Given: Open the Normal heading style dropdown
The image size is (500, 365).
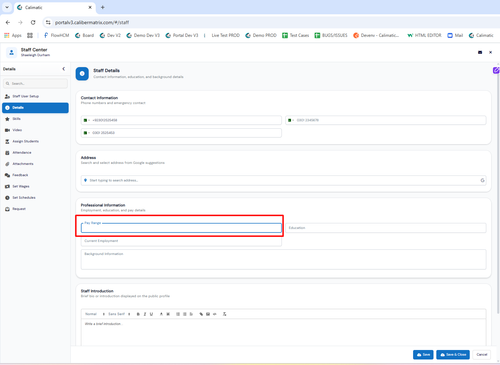Looking at the screenshot, I should coord(95,314).
